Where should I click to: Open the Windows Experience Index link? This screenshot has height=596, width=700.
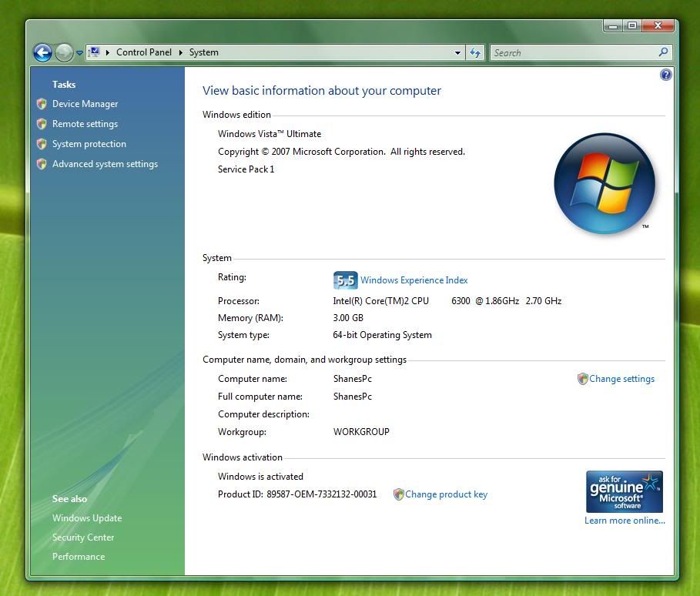(x=414, y=280)
